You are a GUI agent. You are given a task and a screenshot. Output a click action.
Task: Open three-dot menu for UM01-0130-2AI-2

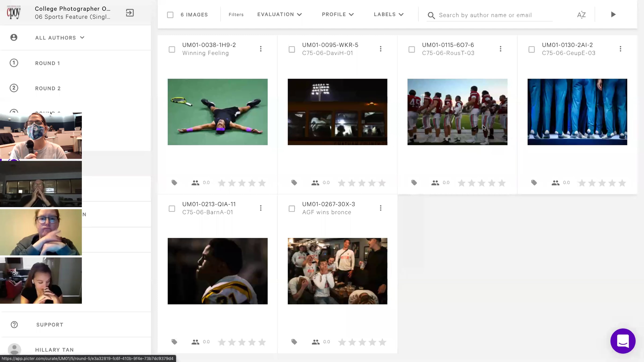620,49
